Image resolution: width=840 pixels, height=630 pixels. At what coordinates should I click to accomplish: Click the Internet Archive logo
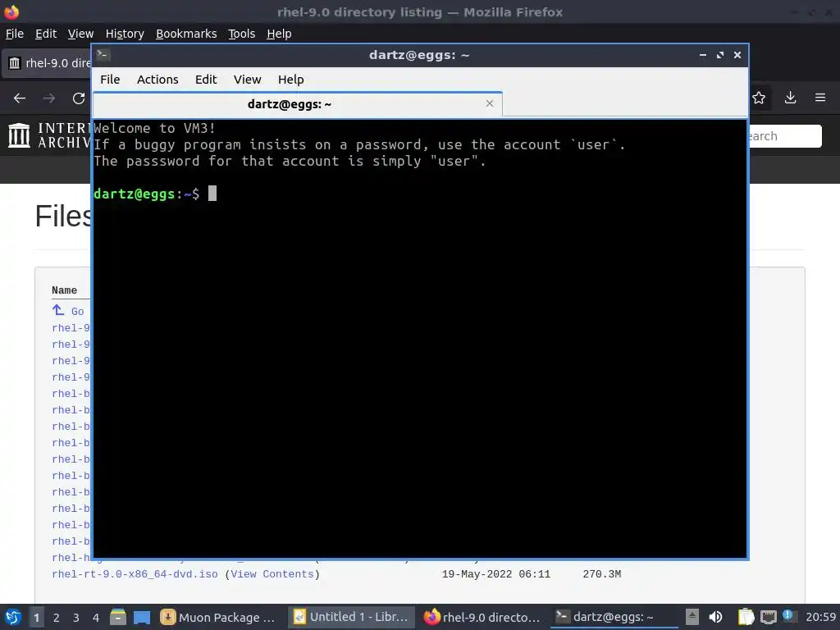point(49,135)
